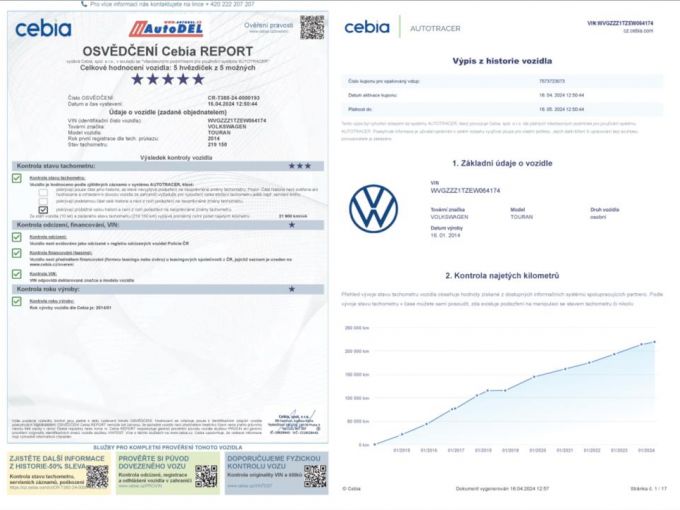Click the first data point at 0 km
Viewport: 680px width, 510px height.
pos(375,445)
